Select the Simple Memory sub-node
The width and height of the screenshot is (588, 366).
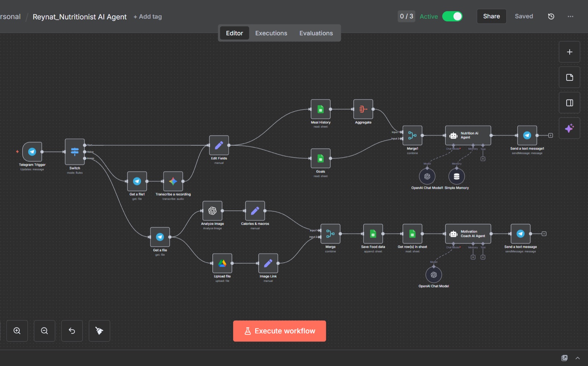(456, 177)
